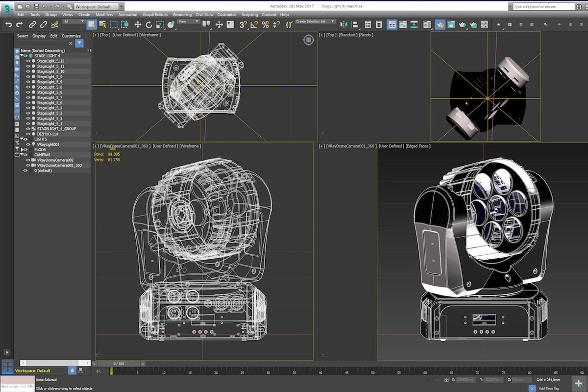
Task: Click the SteeringWheels icon in Top wireframe viewport
Action: pyautogui.click(x=308, y=40)
